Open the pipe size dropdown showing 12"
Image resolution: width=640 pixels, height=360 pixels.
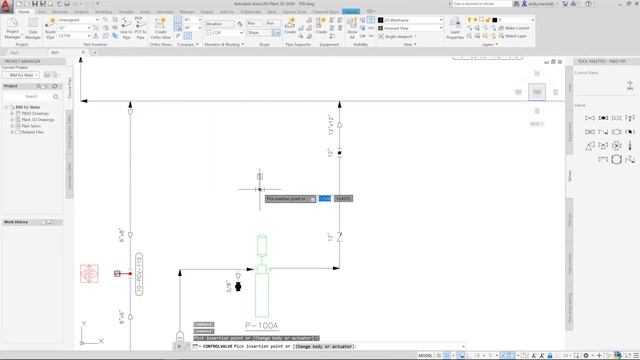(73, 28)
